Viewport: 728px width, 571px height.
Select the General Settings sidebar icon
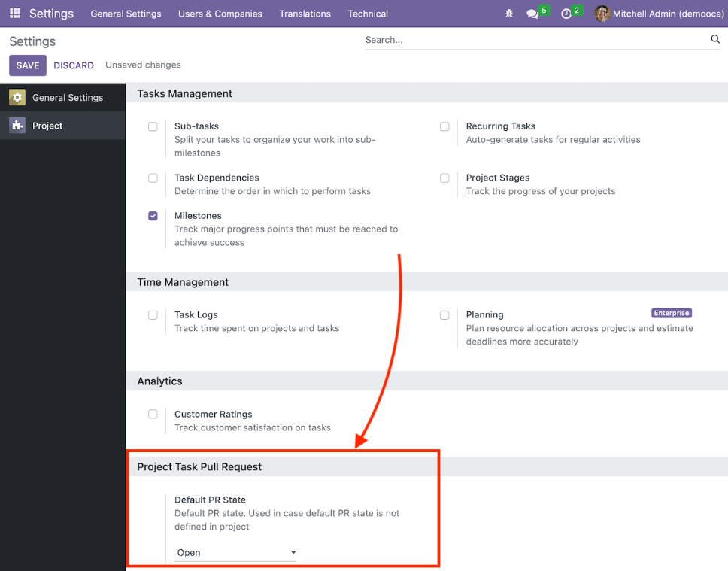[17, 97]
